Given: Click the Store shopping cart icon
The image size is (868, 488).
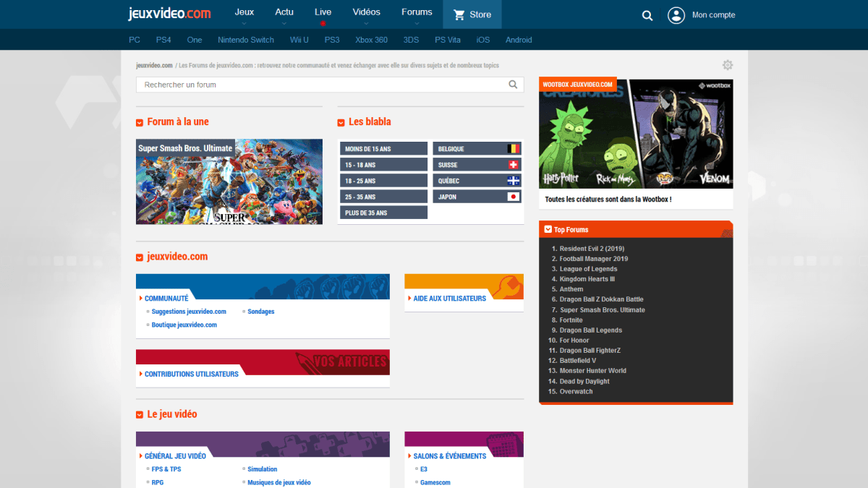Looking at the screenshot, I should tap(459, 14).
